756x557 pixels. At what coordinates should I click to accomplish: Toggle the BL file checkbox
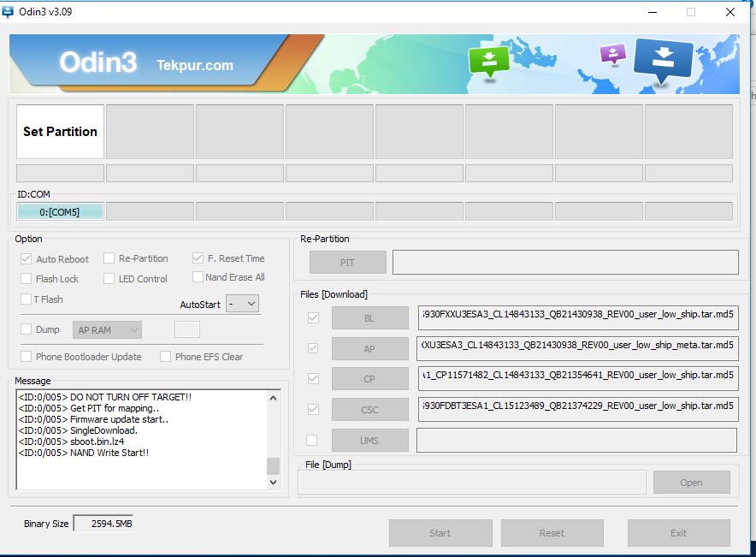(313, 317)
